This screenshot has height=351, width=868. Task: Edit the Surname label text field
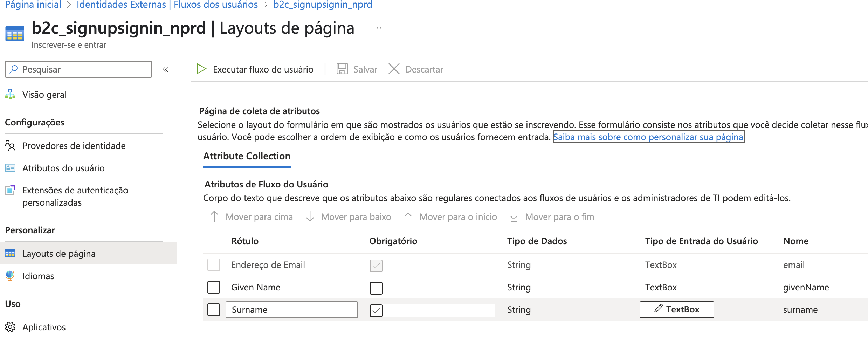tap(292, 310)
